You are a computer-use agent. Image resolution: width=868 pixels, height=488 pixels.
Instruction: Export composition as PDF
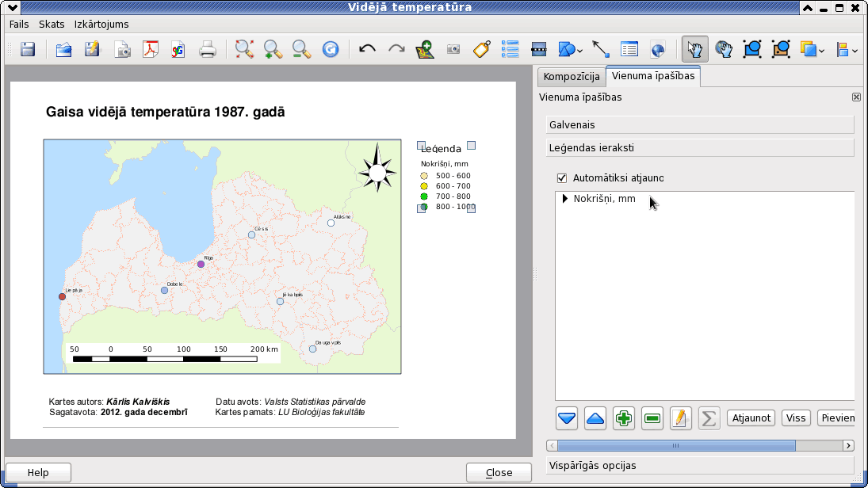tap(150, 50)
